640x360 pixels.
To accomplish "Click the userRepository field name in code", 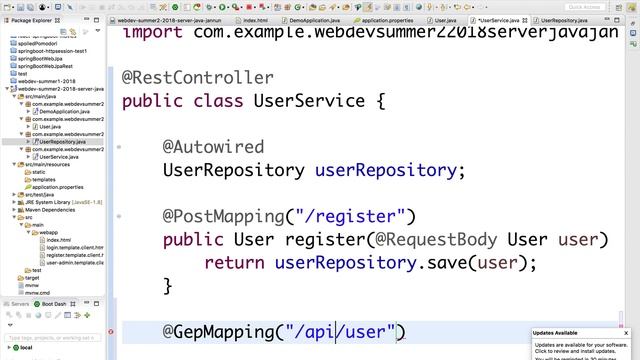I will [x=386, y=170].
